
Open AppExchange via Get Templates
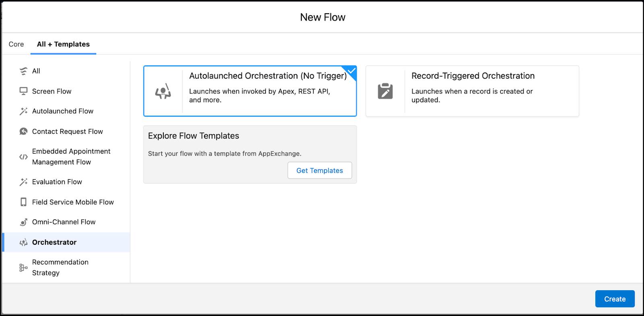pyautogui.click(x=319, y=170)
